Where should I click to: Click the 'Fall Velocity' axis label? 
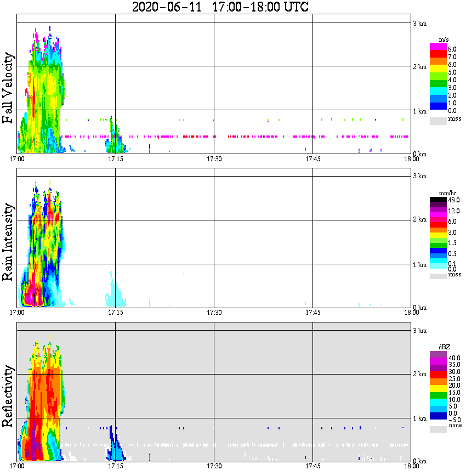point(8,88)
